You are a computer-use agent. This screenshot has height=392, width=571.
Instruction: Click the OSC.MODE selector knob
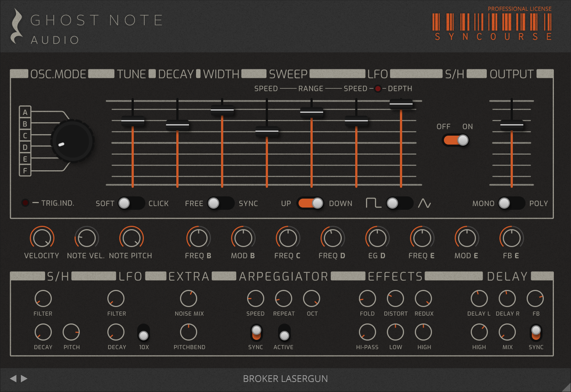click(x=72, y=141)
